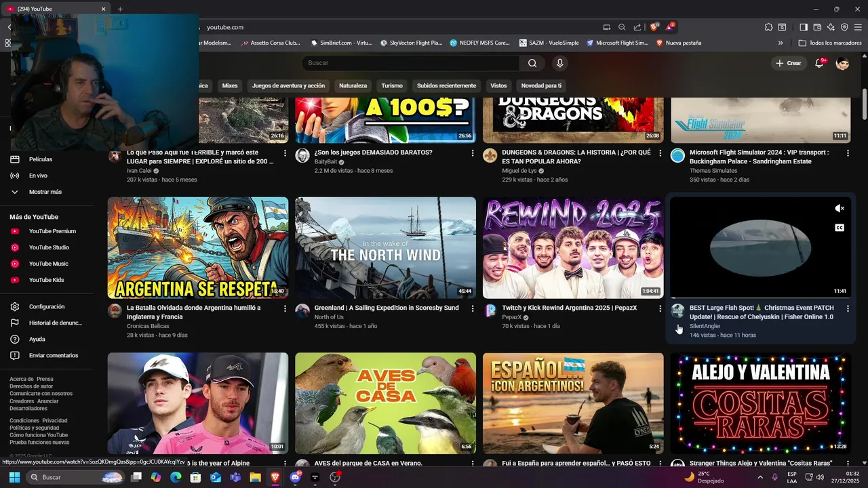Viewport: 868px width, 488px height.
Task: Open SAZM - VueloSimple bookmark
Action: pos(549,43)
